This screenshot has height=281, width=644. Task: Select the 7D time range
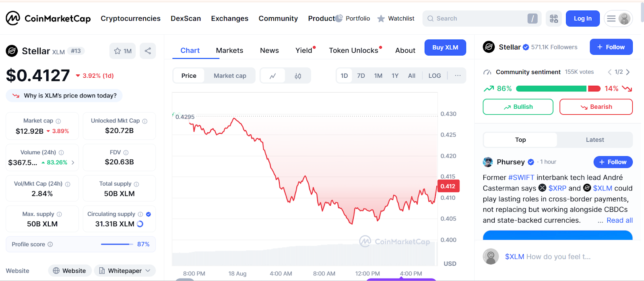click(361, 76)
